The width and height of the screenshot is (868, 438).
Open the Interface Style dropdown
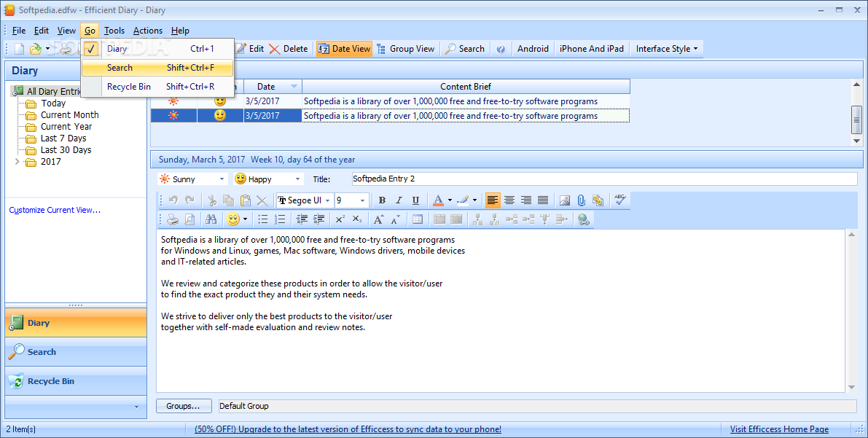[667, 49]
